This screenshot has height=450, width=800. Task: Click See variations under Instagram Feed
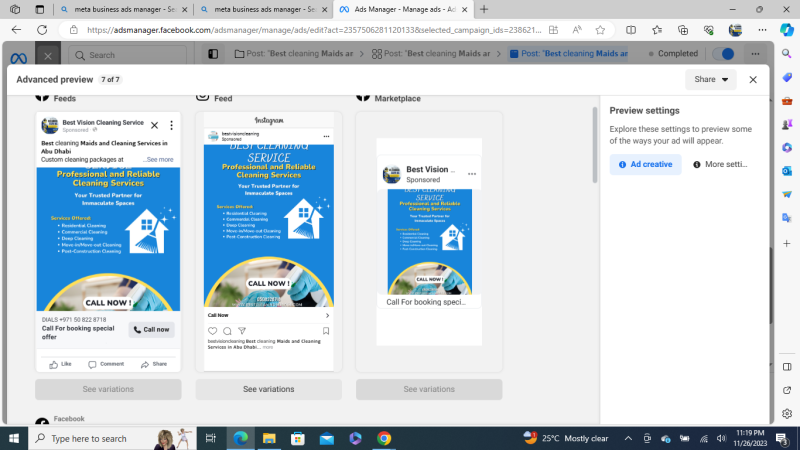(268, 389)
